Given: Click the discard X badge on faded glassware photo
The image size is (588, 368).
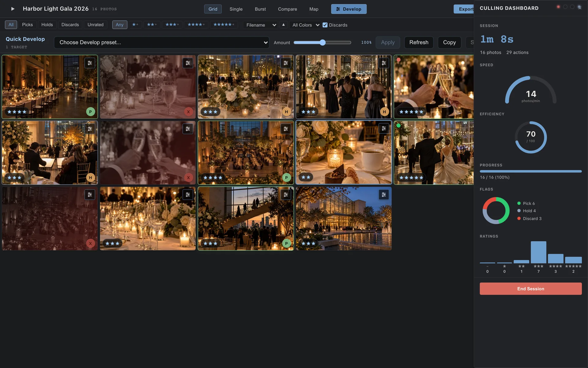Looking at the screenshot, I should click(x=188, y=112).
